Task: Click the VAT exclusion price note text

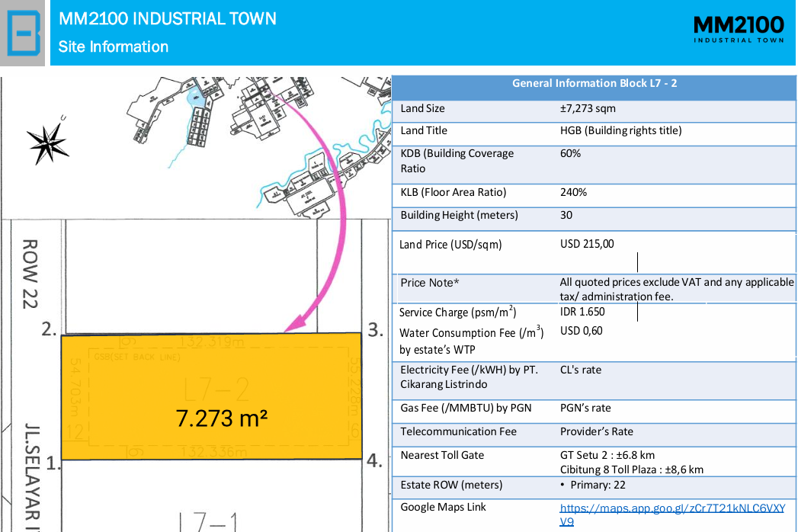Action: coord(677,289)
